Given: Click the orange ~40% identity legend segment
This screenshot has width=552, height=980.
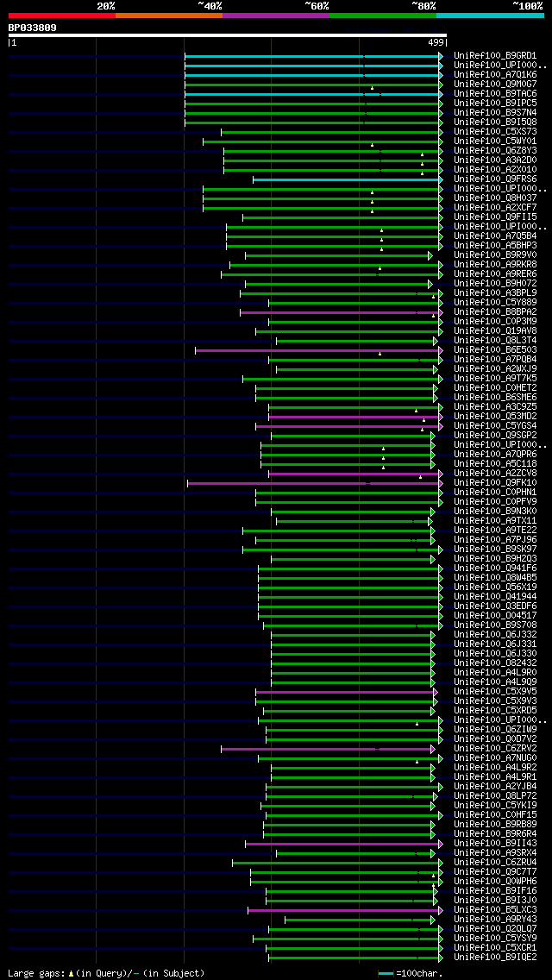Looking at the screenshot, I should pyautogui.click(x=169, y=15).
